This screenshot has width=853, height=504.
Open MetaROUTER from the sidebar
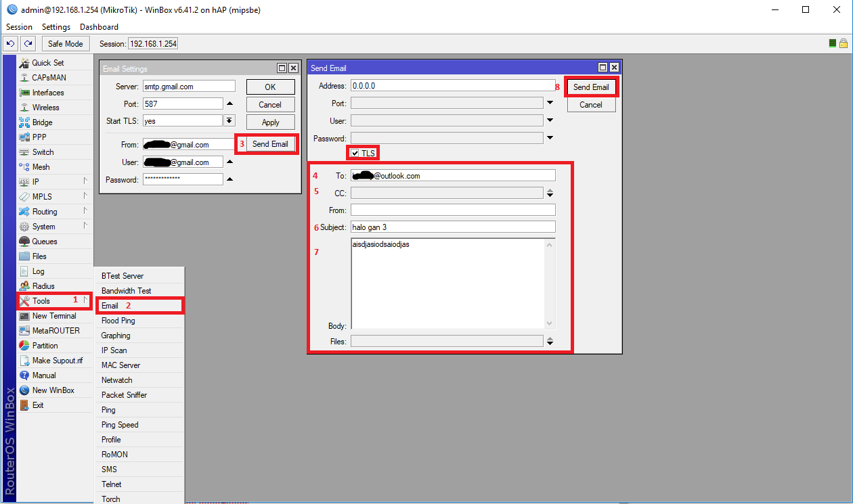pyautogui.click(x=54, y=331)
